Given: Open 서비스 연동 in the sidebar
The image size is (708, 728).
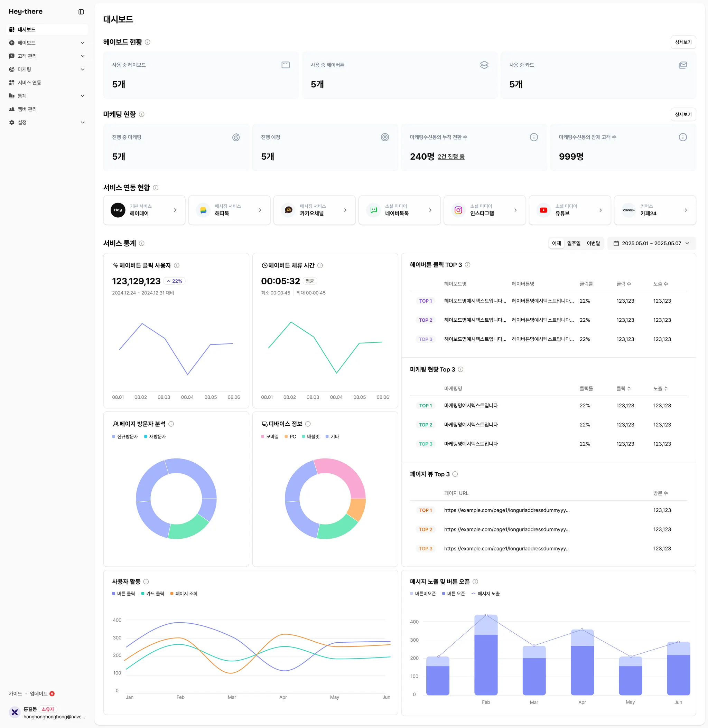Looking at the screenshot, I should click(29, 83).
